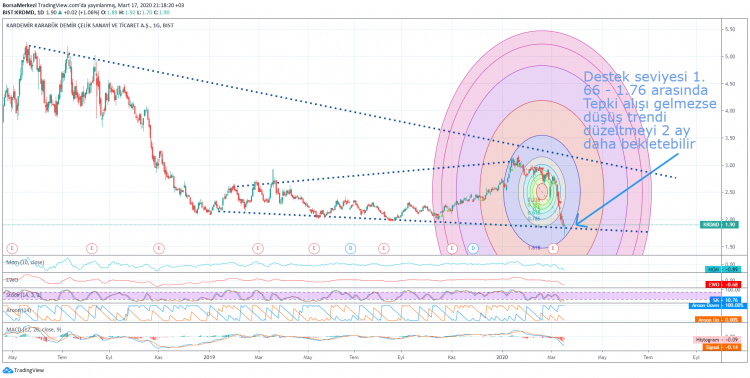
Task: Click the earnings marker at March 2020
Action: pos(553,248)
